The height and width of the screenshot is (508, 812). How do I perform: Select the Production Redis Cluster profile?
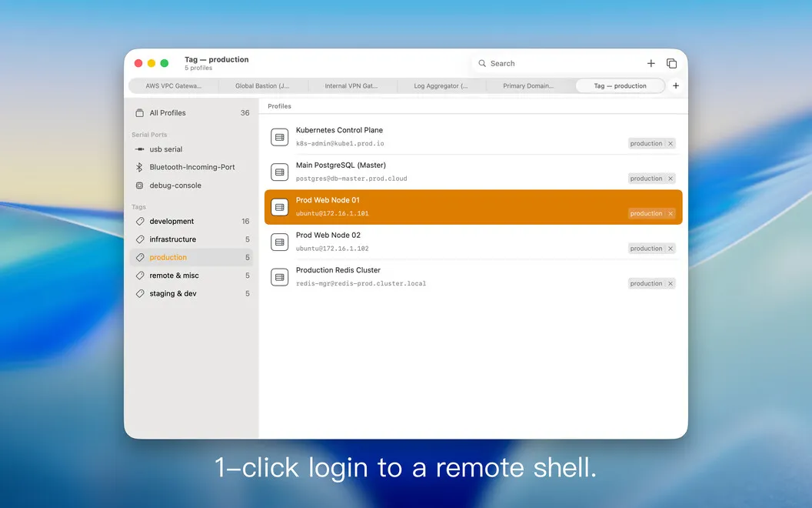click(x=474, y=277)
